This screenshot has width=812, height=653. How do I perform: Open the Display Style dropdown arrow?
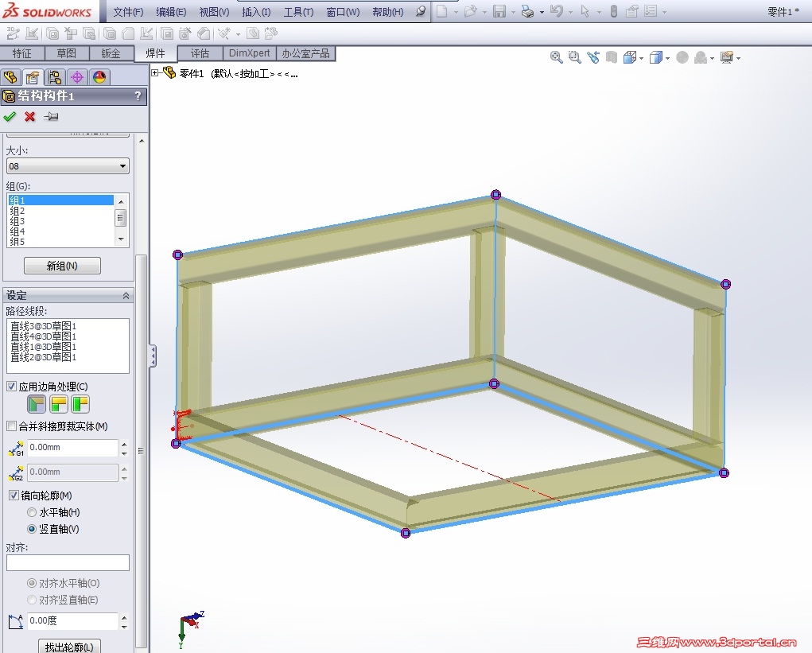667,58
